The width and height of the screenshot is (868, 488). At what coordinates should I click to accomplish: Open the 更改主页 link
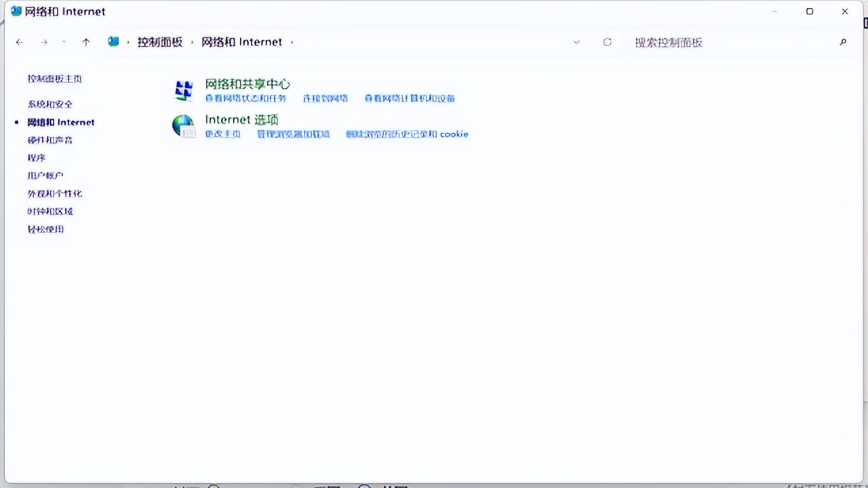222,134
